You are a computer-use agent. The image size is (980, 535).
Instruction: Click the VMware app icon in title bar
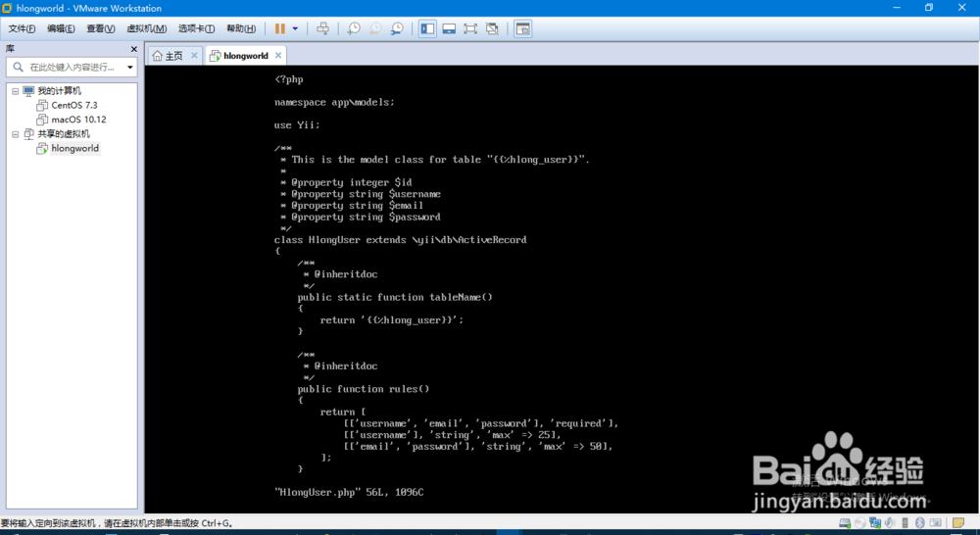(x=7, y=8)
